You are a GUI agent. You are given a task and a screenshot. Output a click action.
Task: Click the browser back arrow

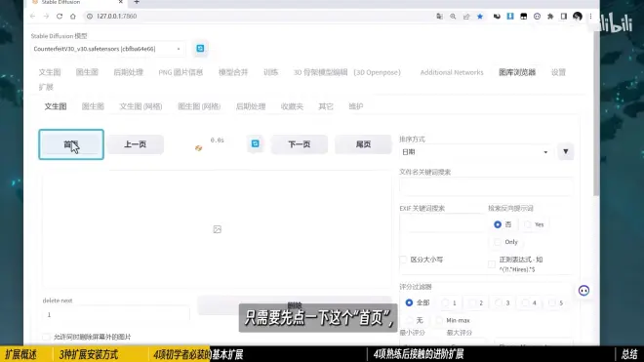tap(33, 16)
